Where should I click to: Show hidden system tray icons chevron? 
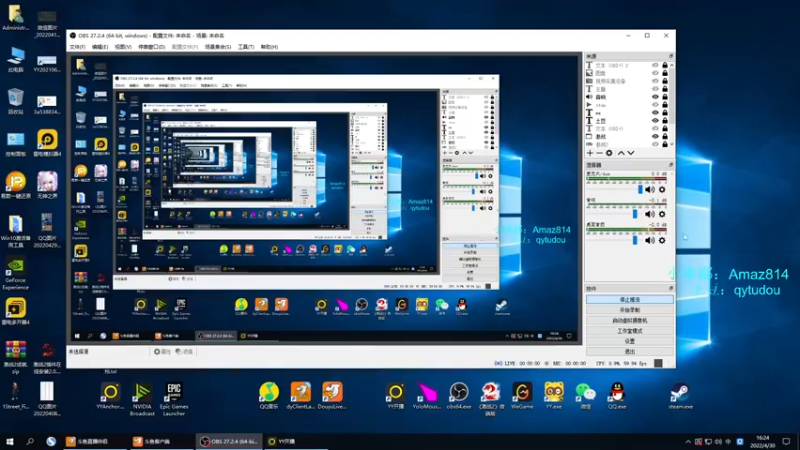[x=688, y=442]
